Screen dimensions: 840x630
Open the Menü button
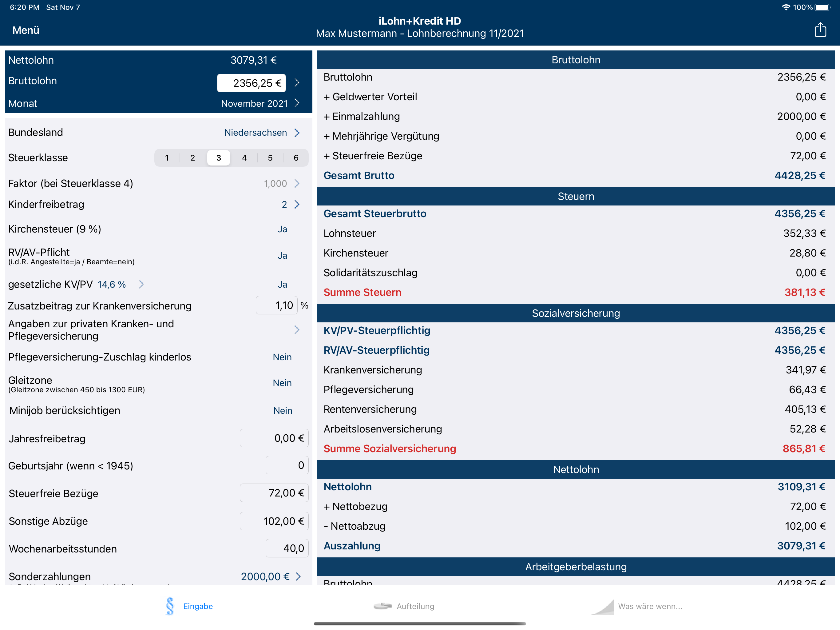pos(26,30)
